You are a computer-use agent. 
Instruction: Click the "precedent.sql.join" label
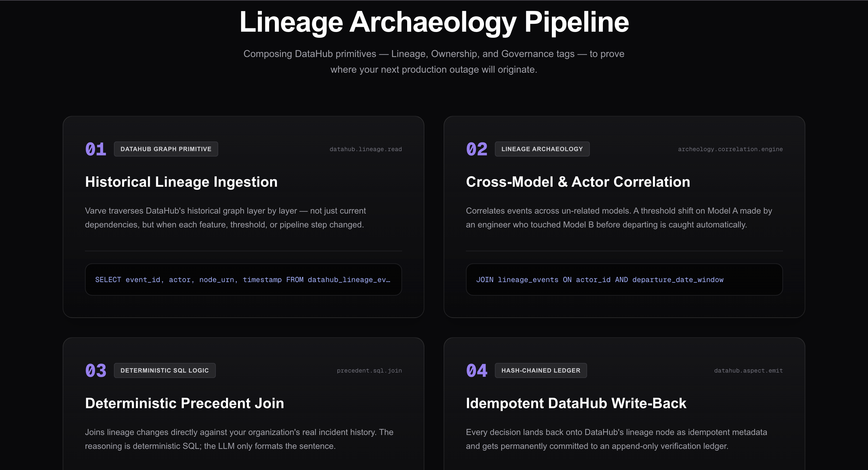[x=369, y=370]
